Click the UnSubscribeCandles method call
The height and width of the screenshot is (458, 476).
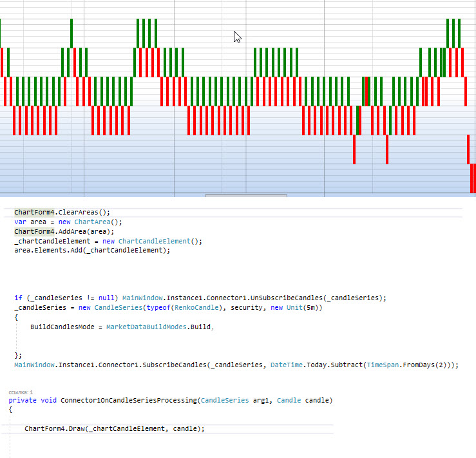287,298
